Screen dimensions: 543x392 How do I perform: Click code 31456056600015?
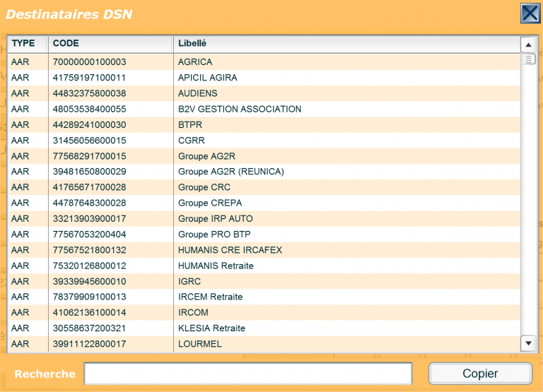click(89, 141)
